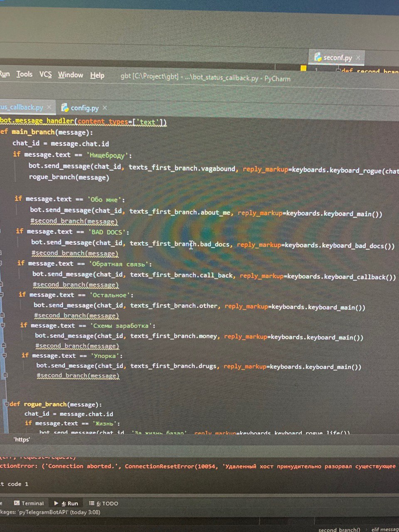399x532 pixels.
Task: Click texts_first_branch.vagabound in code
Action: pyautogui.click(x=182, y=167)
